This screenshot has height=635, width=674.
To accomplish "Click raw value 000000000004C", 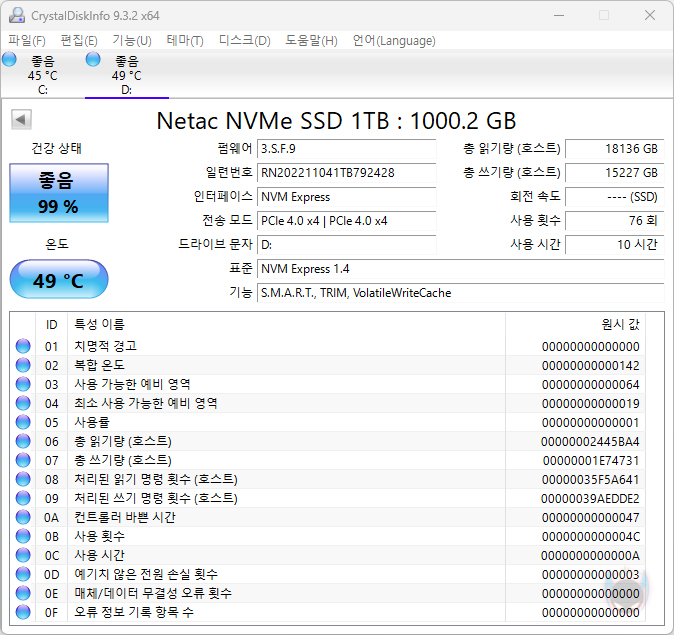I will (x=591, y=537).
